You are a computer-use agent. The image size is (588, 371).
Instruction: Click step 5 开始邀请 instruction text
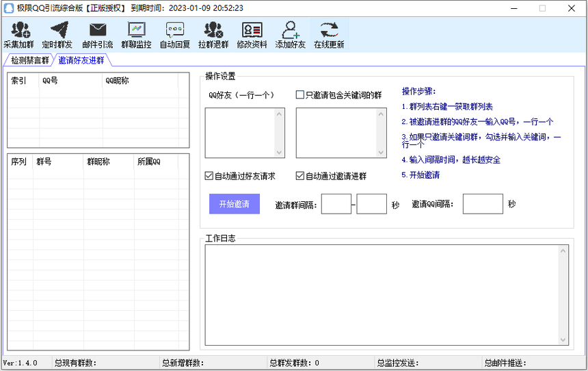tap(420, 175)
